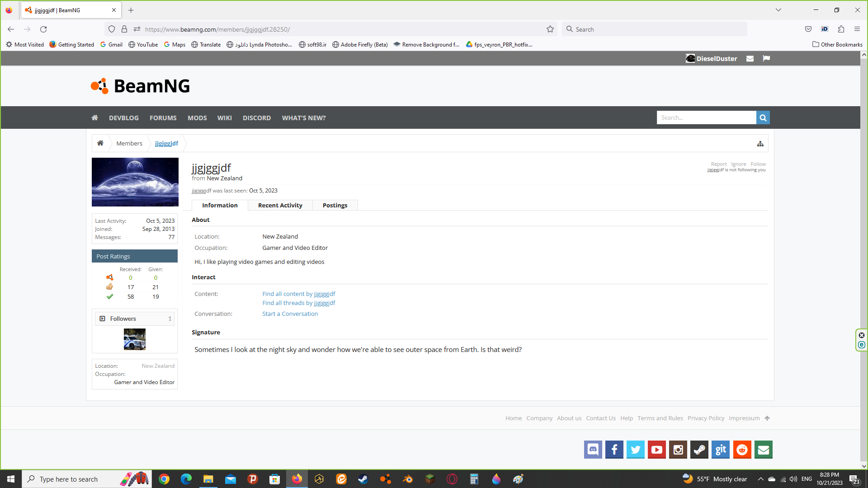The height and width of the screenshot is (488, 868).
Task: Click the alerts flag icon
Action: point(766,58)
